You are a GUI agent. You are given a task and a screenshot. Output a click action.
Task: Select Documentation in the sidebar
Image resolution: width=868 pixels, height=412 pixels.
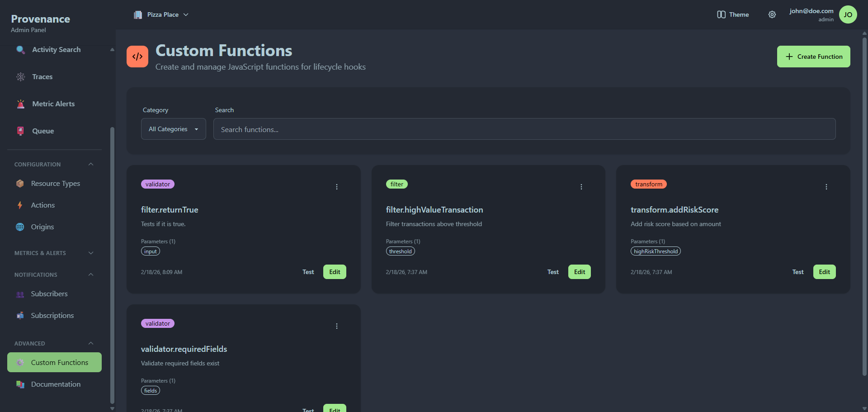click(55, 384)
